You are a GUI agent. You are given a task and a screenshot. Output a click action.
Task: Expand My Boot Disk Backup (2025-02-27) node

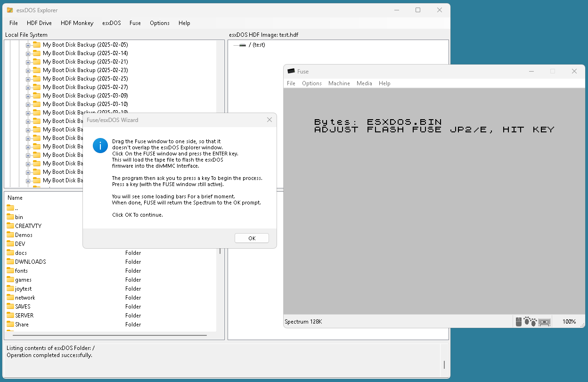pyautogui.click(x=28, y=88)
